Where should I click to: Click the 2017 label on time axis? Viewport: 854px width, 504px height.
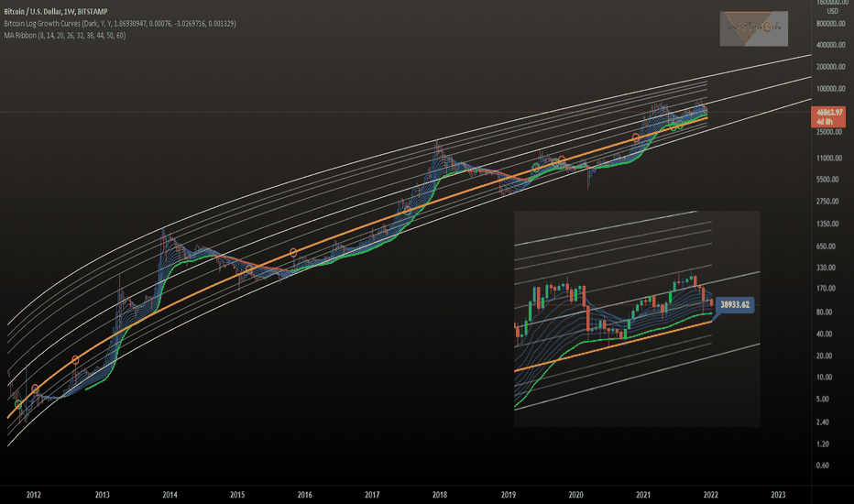(373, 495)
